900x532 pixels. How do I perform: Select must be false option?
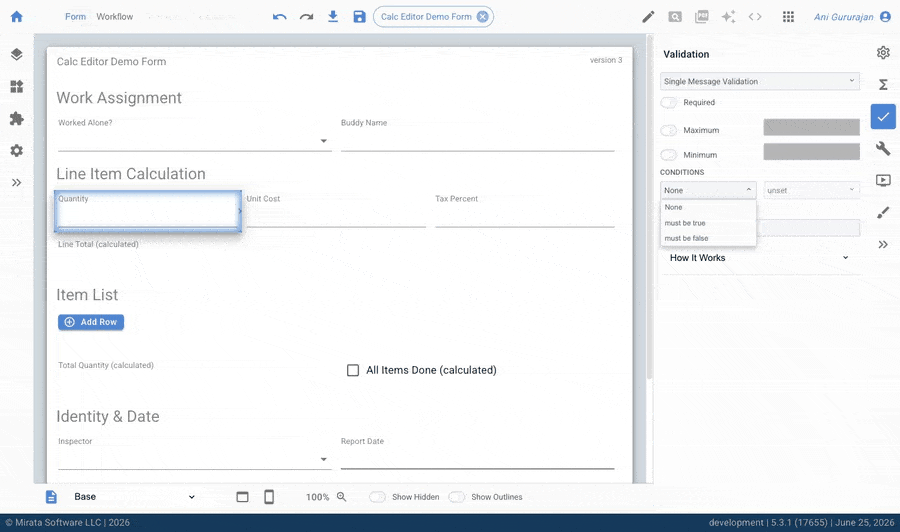[x=708, y=238]
